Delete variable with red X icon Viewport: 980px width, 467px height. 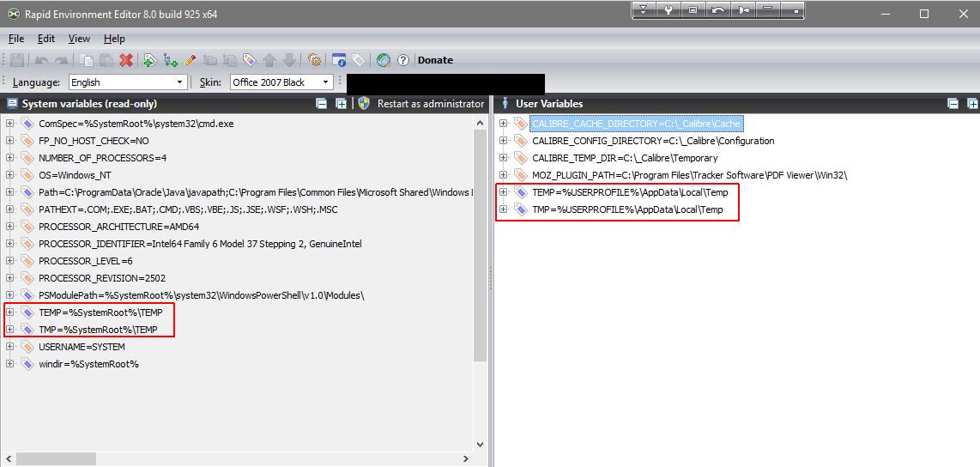[x=126, y=60]
